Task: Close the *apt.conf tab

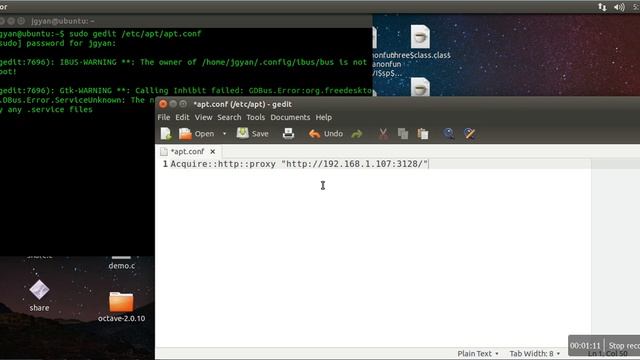Action: click(213, 151)
